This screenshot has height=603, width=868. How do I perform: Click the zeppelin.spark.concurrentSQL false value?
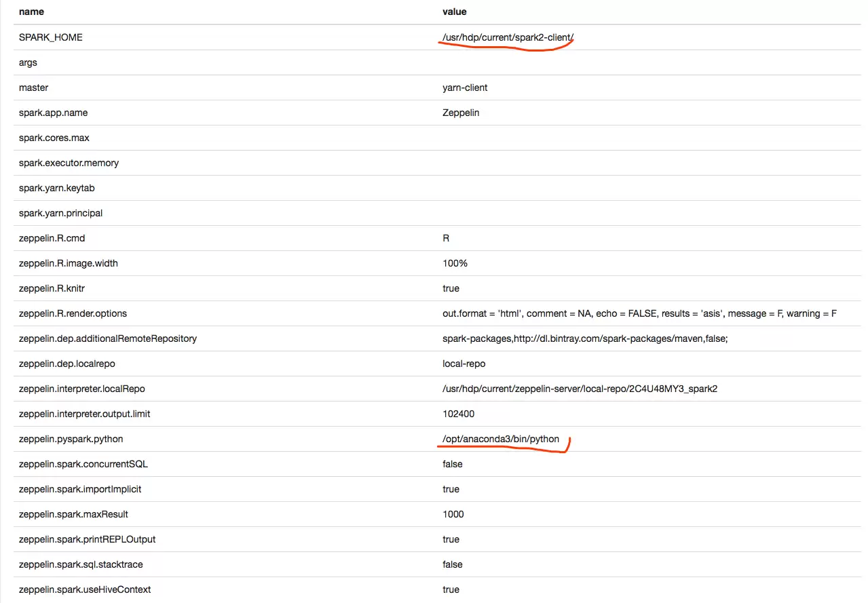(x=452, y=464)
